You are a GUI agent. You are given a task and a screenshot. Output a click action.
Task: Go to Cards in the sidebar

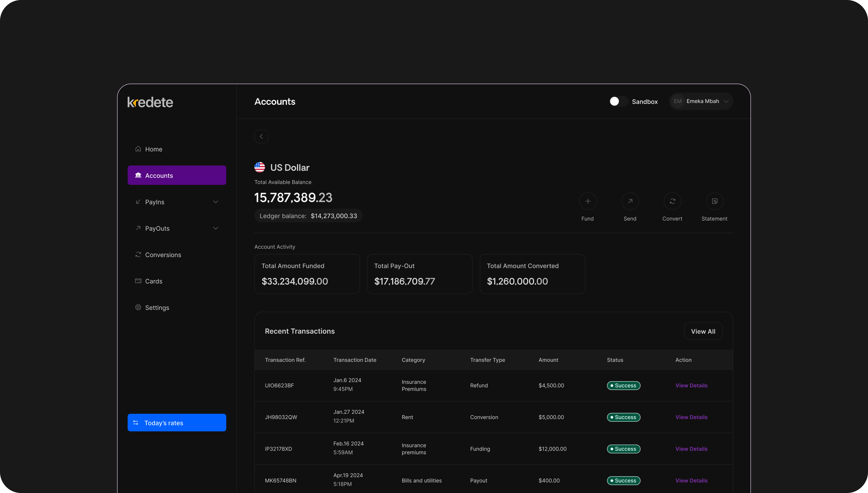[153, 281]
